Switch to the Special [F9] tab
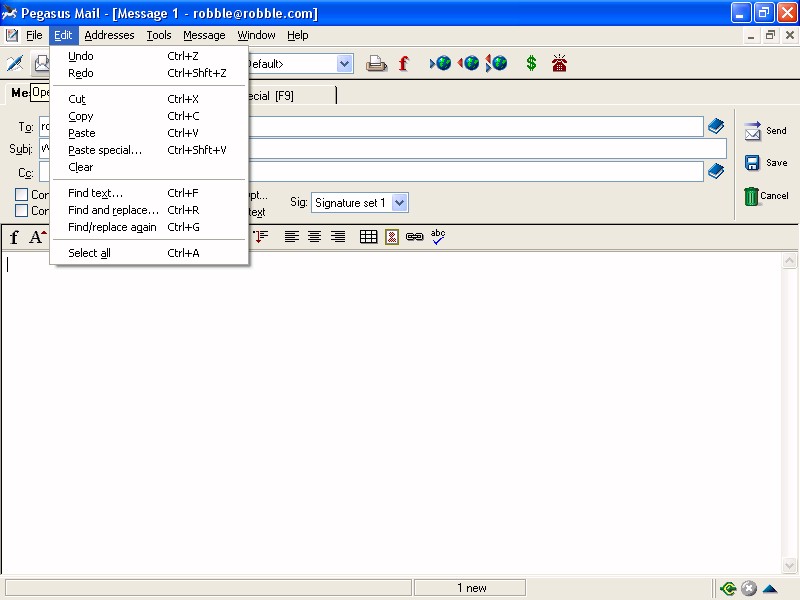The height and width of the screenshot is (600, 800). point(292,95)
